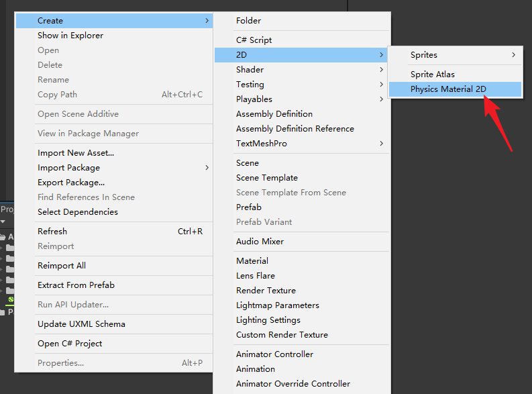The height and width of the screenshot is (394, 532).
Task: Choose Select Dependencies
Action: pos(114,212)
